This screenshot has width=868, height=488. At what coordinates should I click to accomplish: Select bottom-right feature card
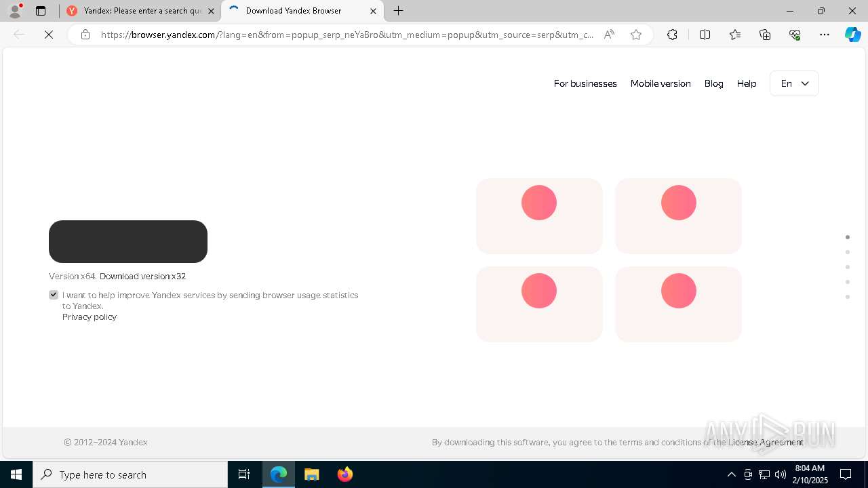click(x=678, y=304)
